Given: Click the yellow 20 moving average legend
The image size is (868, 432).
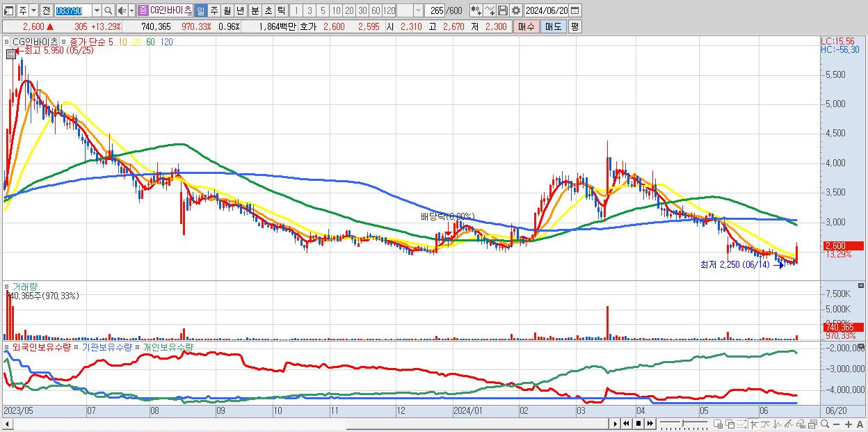Looking at the screenshot, I should [137, 42].
